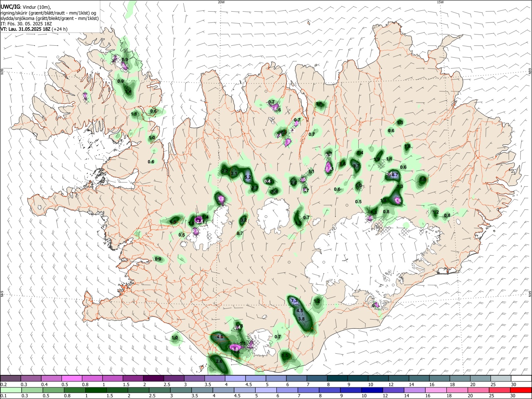Click the 6.7 precipitation value on the map

pos(395,175)
